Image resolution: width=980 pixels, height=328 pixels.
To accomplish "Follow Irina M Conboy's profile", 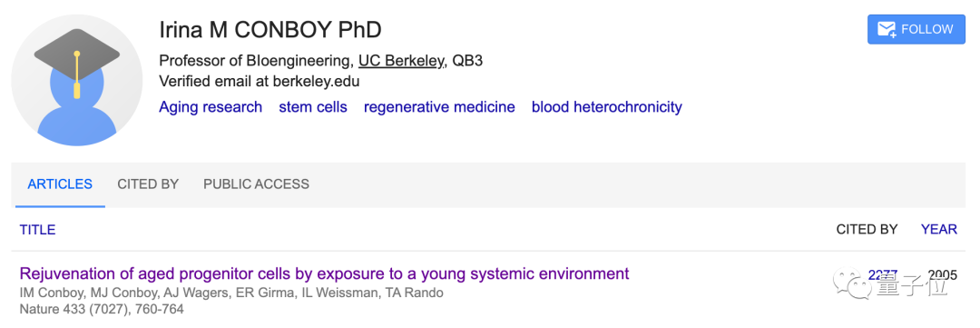I will [x=916, y=29].
